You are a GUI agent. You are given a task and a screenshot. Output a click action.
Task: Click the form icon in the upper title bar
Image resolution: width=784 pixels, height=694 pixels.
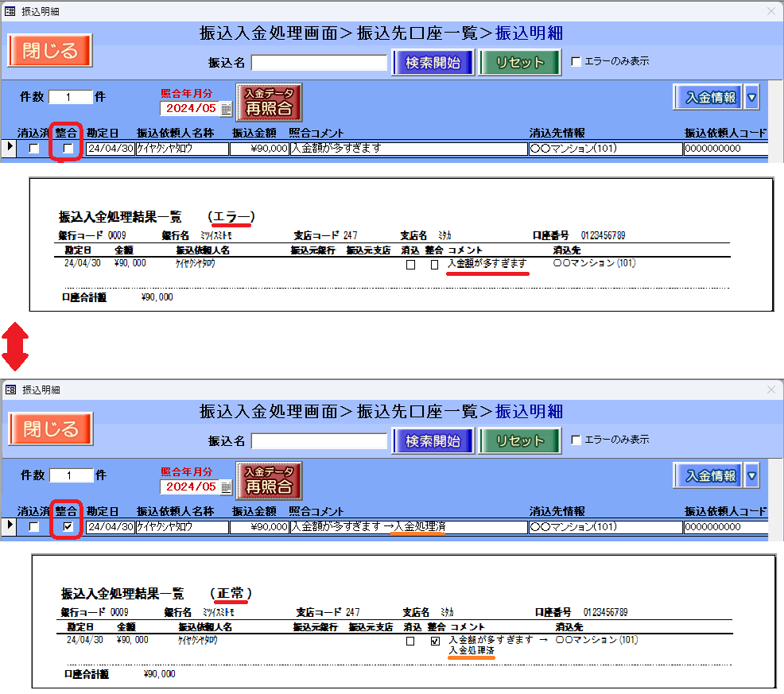(x=10, y=11)
